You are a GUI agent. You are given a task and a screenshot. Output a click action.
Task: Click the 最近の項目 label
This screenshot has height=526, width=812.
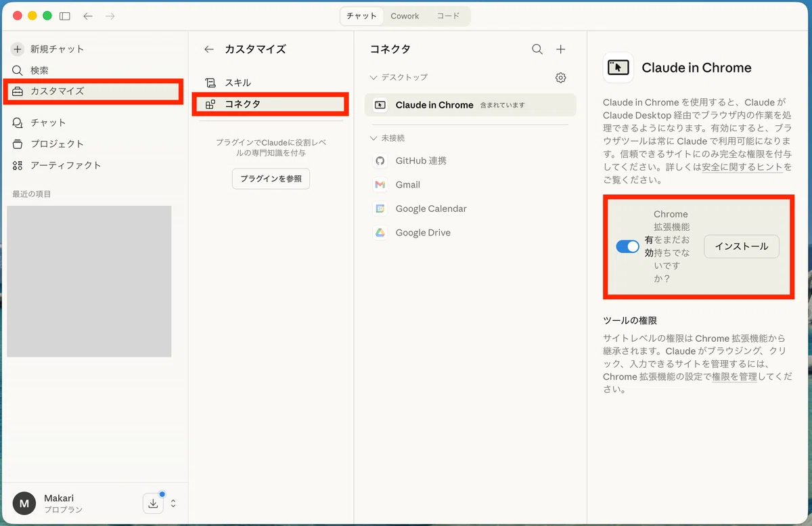tap(32, 194)
